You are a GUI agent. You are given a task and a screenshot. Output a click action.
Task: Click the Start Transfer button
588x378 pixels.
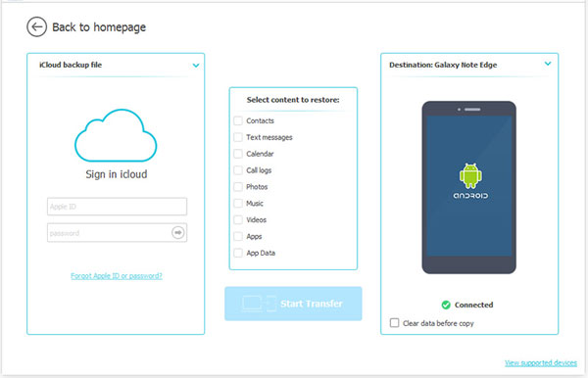(x=293, y=304)
